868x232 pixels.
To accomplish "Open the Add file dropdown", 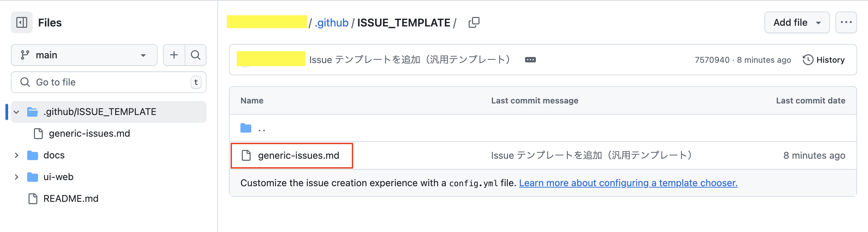I will tap(796, 22).
